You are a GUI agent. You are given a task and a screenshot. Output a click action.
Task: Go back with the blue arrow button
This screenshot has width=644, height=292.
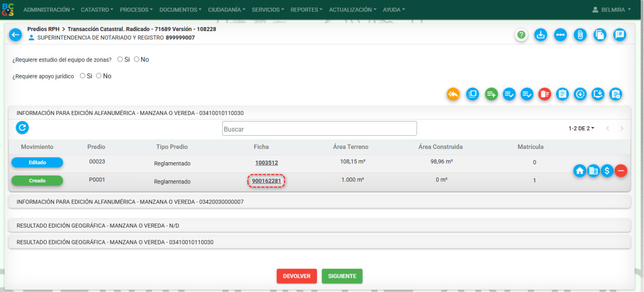click(16, 35)
